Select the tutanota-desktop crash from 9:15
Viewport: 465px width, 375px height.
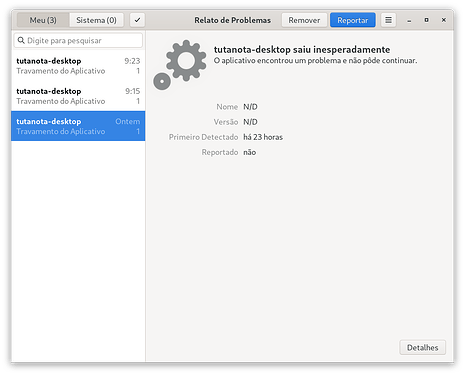(78, 96)
